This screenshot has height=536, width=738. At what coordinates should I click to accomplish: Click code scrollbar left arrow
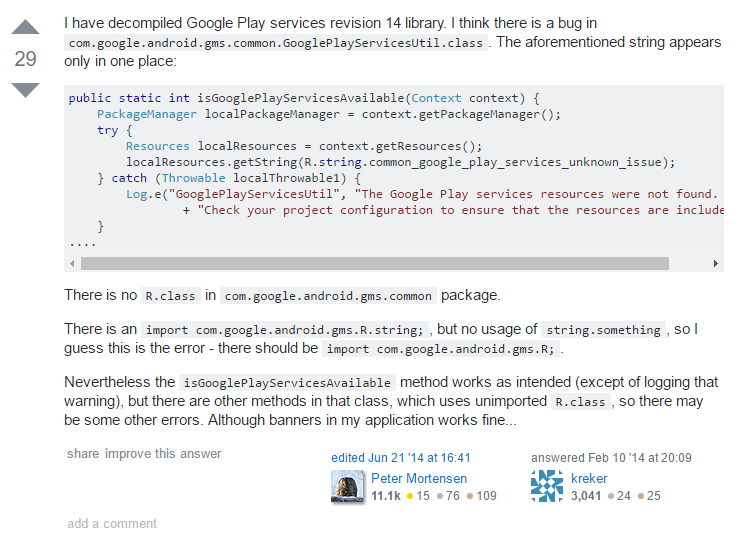coord(72,264)
